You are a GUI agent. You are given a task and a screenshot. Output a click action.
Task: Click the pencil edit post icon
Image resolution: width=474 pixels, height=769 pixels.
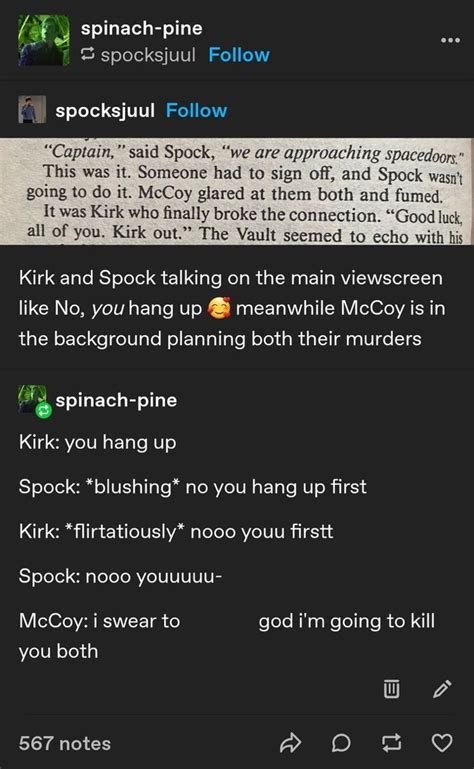442,688
